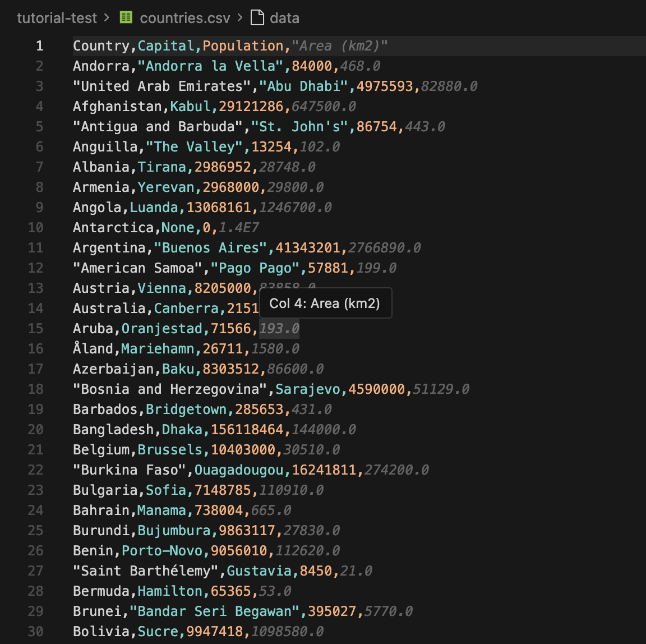Click the '"Area (km2)"' header text

(x=340, y=46)
